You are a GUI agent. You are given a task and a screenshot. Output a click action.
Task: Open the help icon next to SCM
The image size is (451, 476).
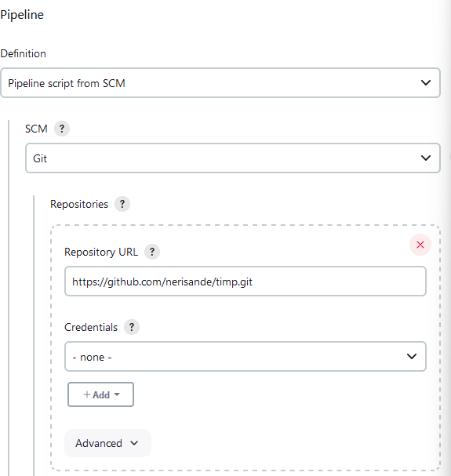62,129
